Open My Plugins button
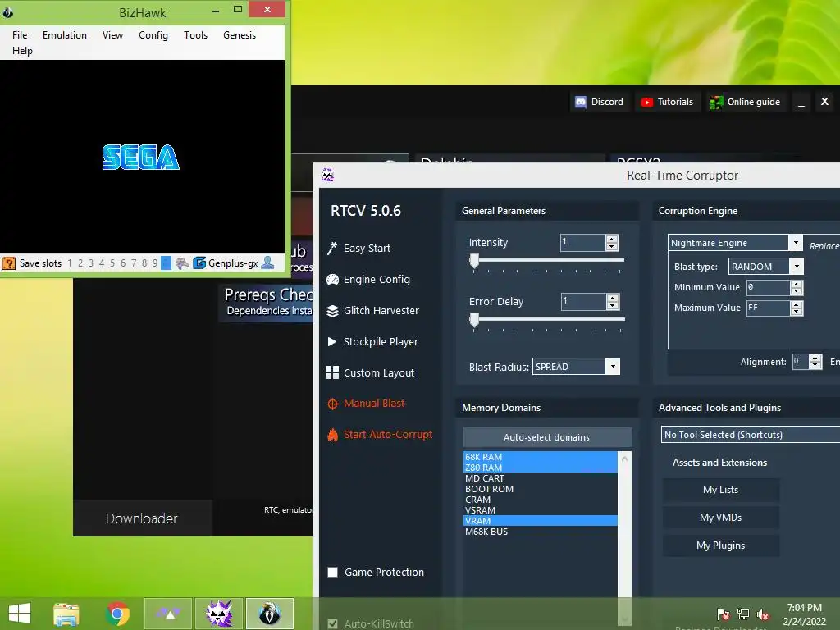The width and height of the screenshot is (840, 630). (720, 546)
